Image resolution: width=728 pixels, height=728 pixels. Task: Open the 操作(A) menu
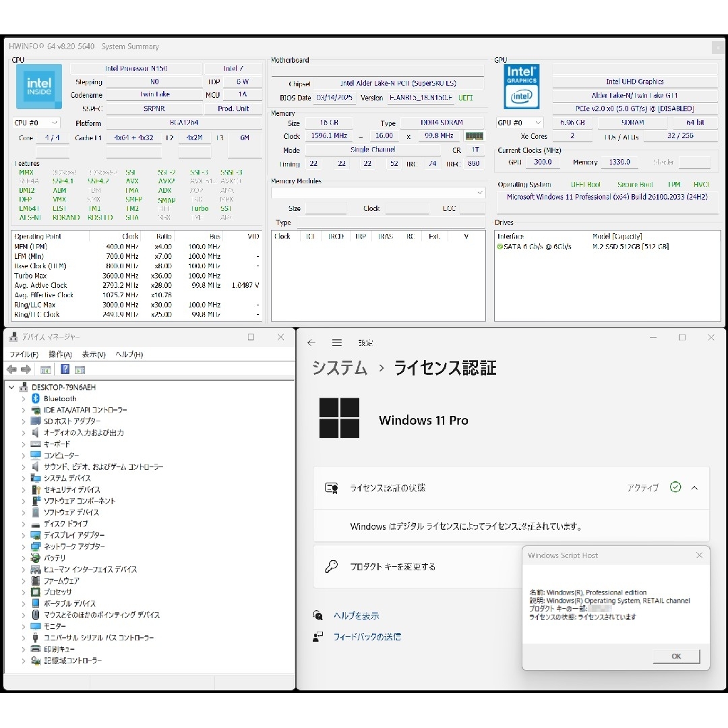[x=61, y=355]
